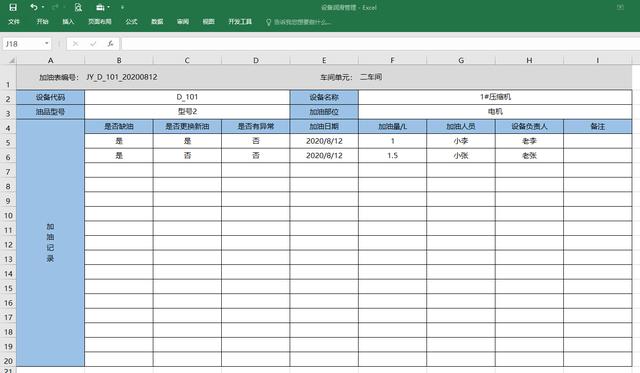Click the 加油人员 header cell
The width and height of the screenshot is (640, 373).
point(461,127)
